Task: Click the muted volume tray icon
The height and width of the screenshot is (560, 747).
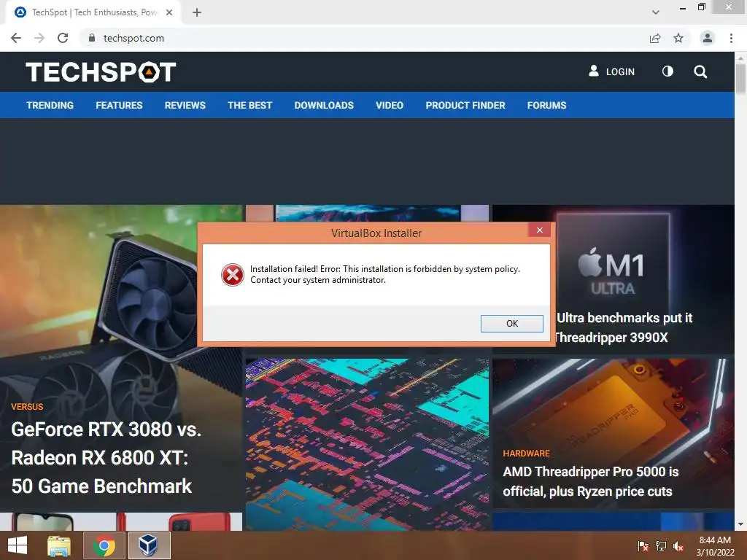Action: pyautogui.click(x=678, y=546)
